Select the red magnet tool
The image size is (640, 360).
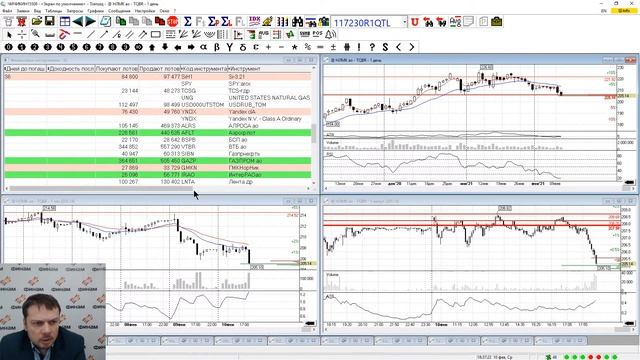64,35
